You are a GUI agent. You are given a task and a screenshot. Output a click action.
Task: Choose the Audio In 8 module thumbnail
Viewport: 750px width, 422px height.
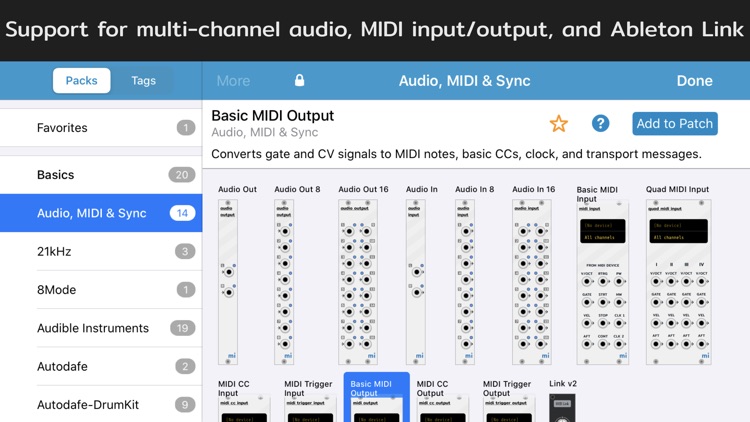click(x=465, y=282)
